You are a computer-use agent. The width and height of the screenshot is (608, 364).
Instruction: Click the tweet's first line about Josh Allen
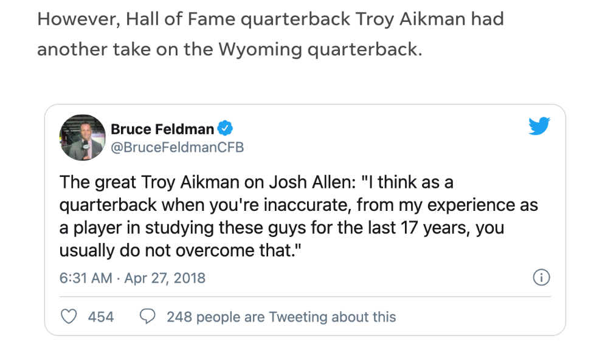click(257, 182)
